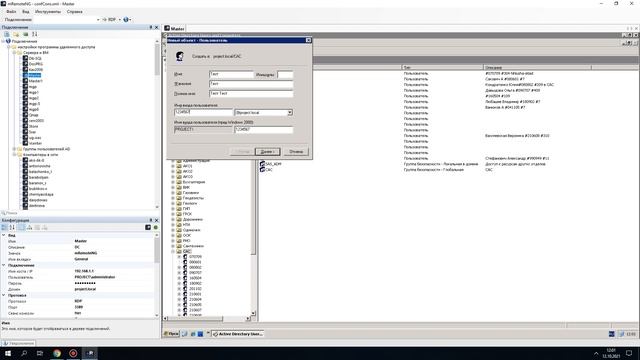This screenshot has width=640, height=360.
Task: Select DocPRG connection in tree
Action: click(36, 64)
